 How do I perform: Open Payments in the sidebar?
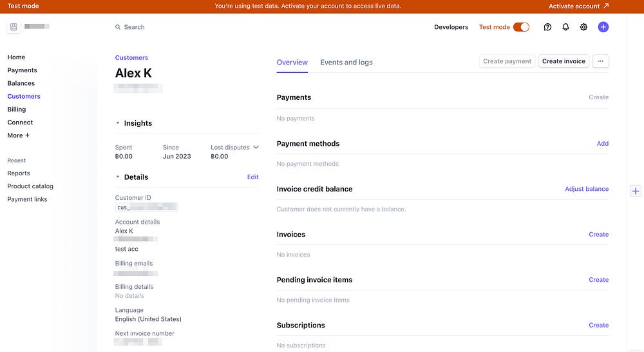[x=23, y=70]
